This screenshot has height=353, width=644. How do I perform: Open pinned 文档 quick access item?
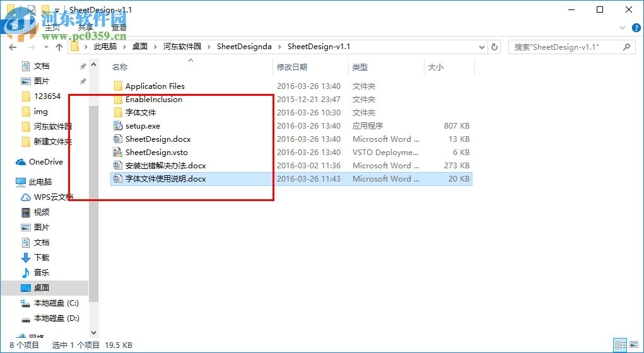[35, 66]
